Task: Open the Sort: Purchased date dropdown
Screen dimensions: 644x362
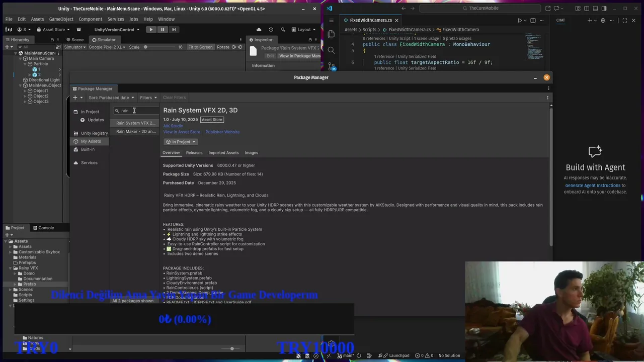Action: [x=111, y=98]
